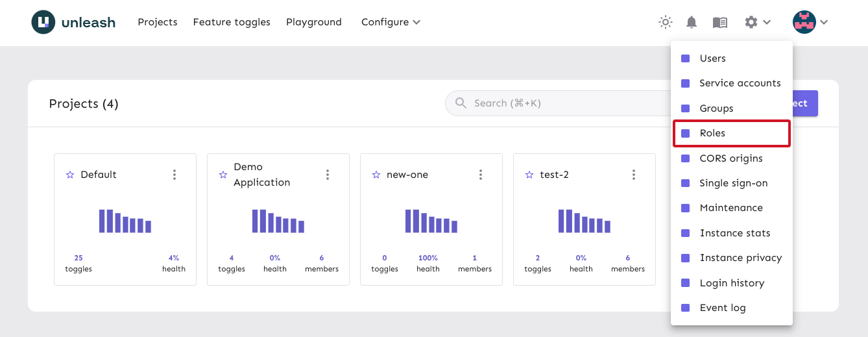
Task: Open the documentation book icon
Action: (719, 22)
